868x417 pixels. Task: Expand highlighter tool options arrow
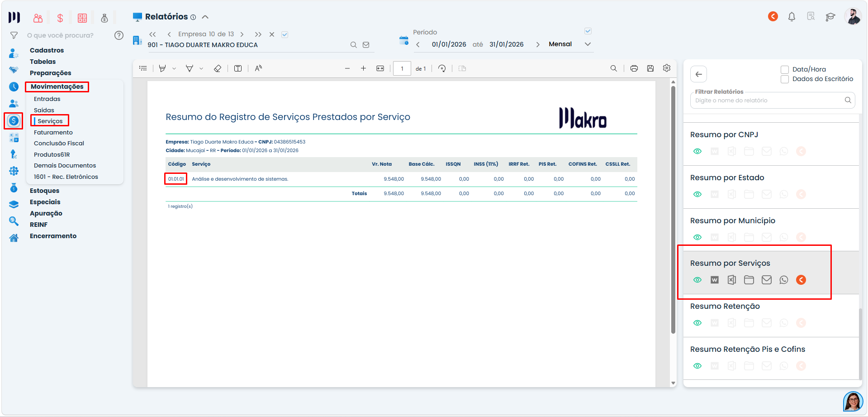pos(174,69)
